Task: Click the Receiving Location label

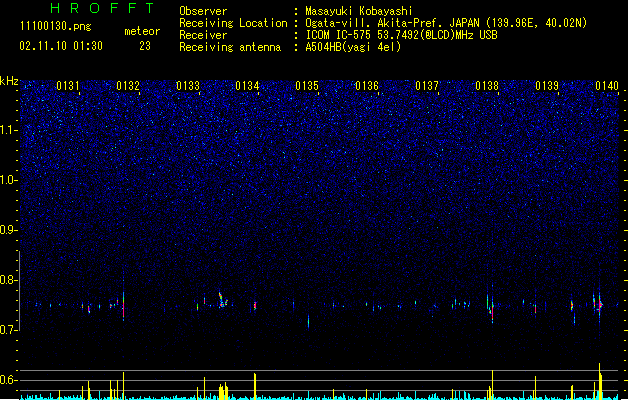Action: tap(233, 23)
